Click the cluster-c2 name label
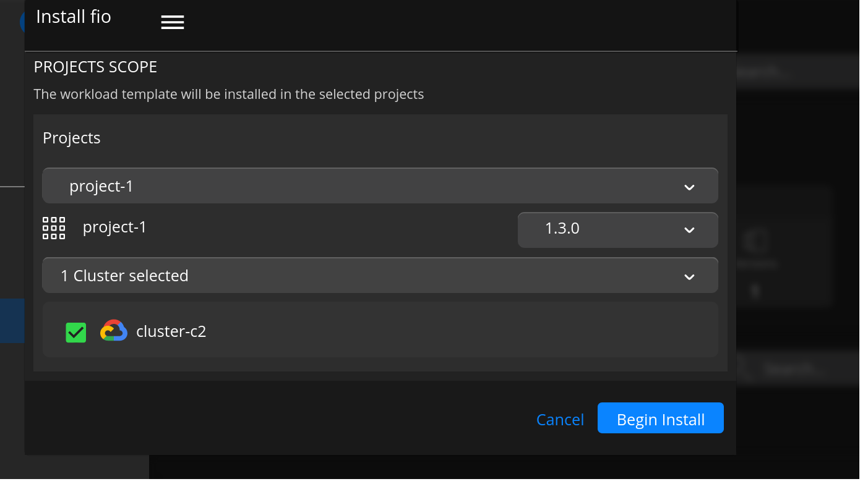The image size is (868, 484). [171, 331]
